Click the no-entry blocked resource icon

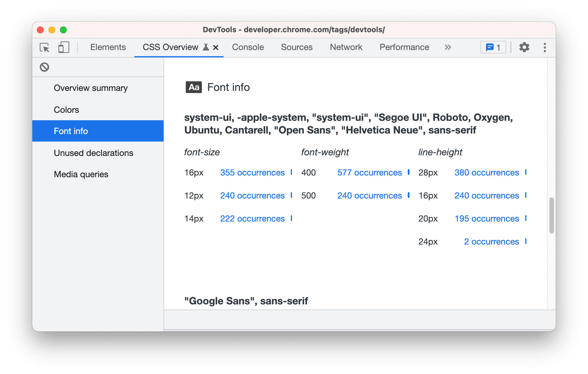click(x=44, y=67)
